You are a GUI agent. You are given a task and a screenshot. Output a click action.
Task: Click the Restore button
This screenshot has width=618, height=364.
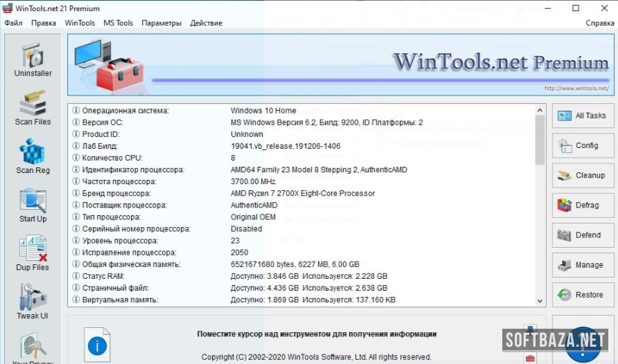[583, 295]
